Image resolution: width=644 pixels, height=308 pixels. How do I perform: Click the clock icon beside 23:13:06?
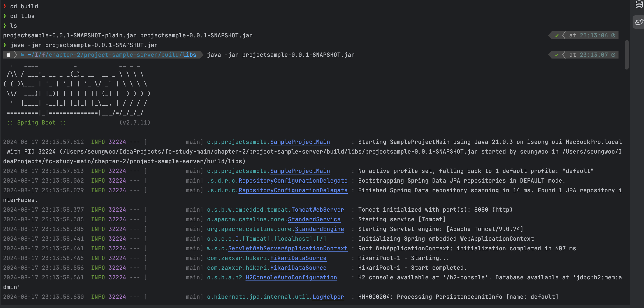[x=613, y=35]
